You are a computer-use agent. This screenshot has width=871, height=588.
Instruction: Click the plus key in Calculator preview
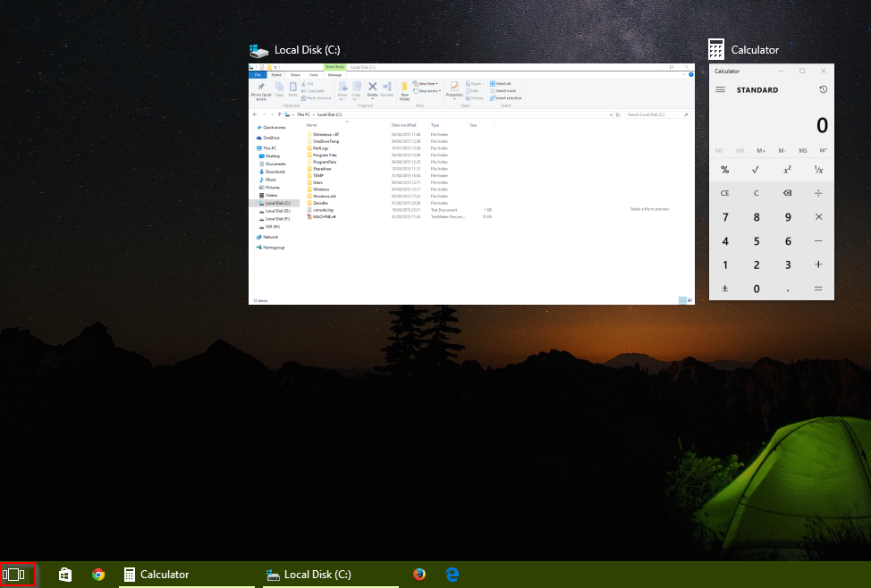818,265
